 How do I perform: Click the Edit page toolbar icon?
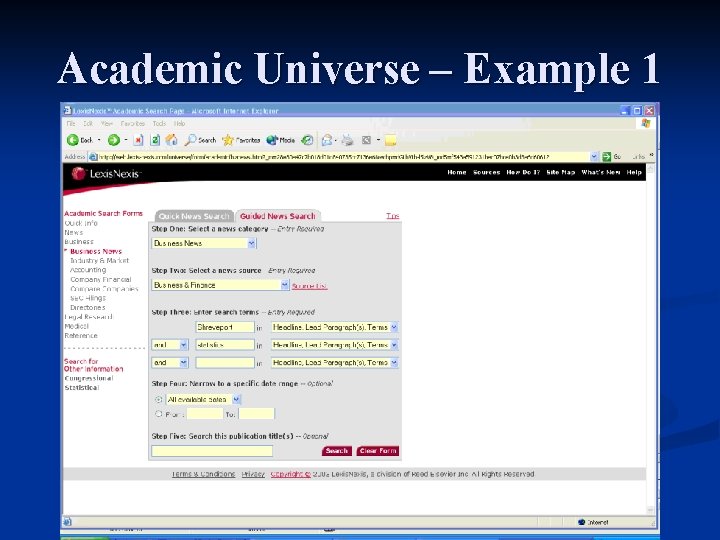pyautogui.click(x=366, y=140)
